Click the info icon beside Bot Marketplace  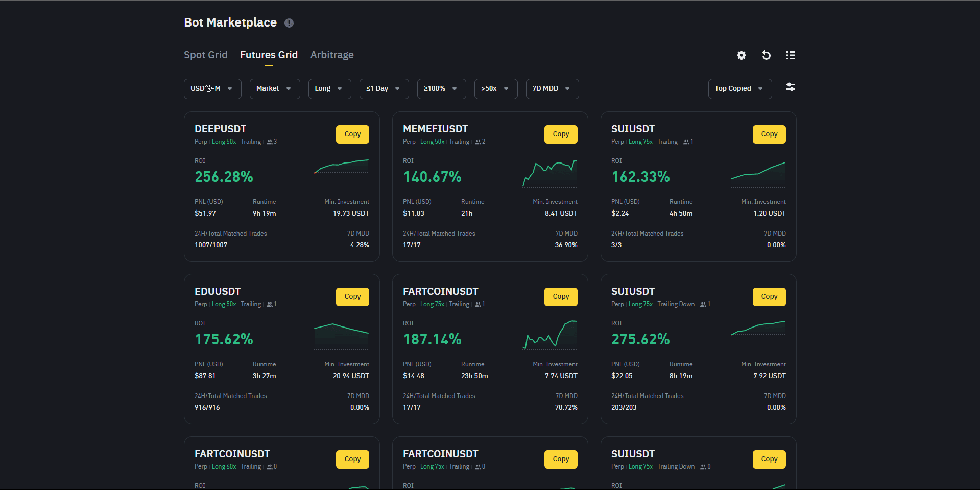(289, 22)
